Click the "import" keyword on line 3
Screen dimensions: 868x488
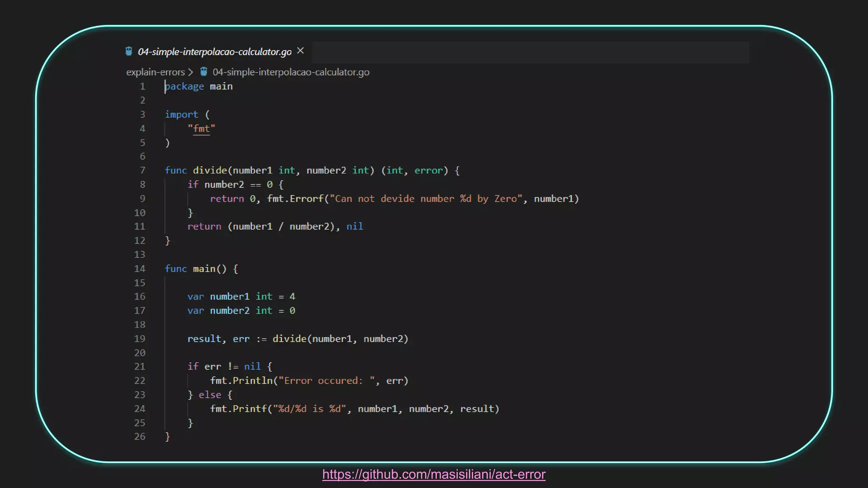pyautogui.click(x=181, y=114)
